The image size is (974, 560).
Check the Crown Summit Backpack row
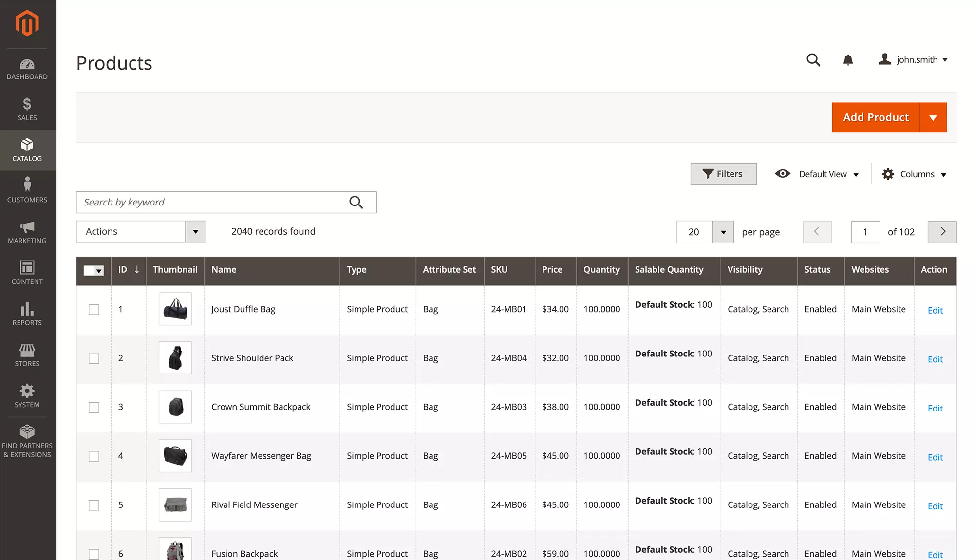tap(94, 408)
